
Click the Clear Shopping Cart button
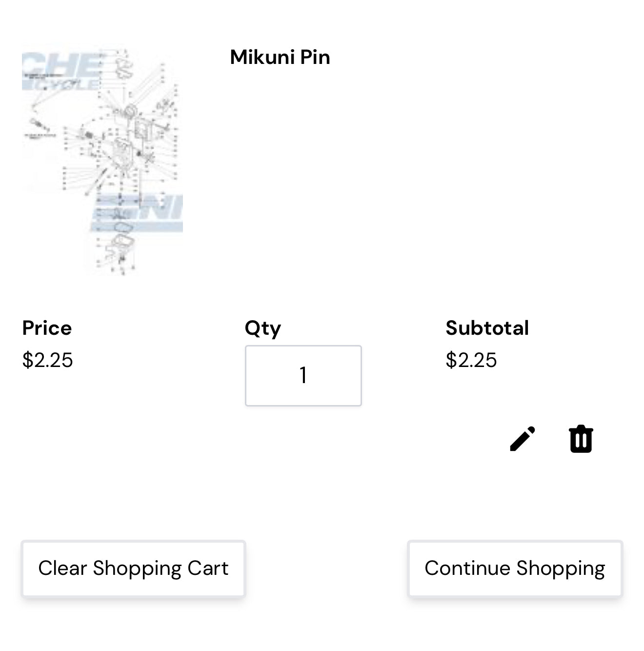tap(133, 569)
